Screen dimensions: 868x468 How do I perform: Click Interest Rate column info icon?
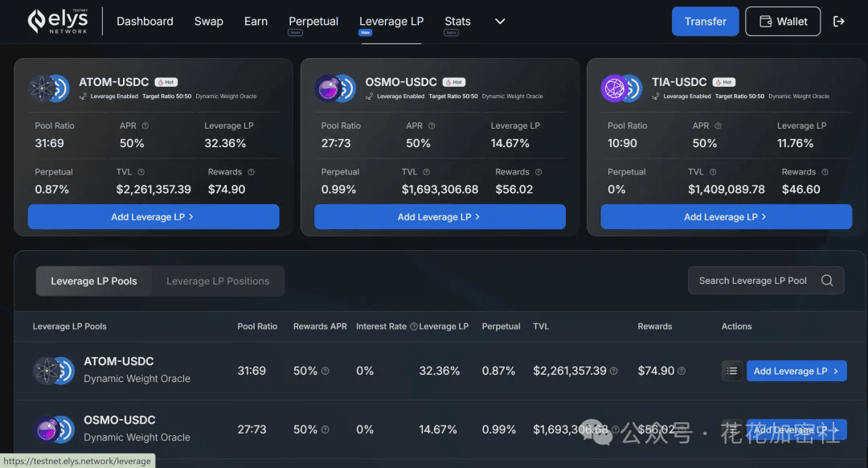[414, 326]
